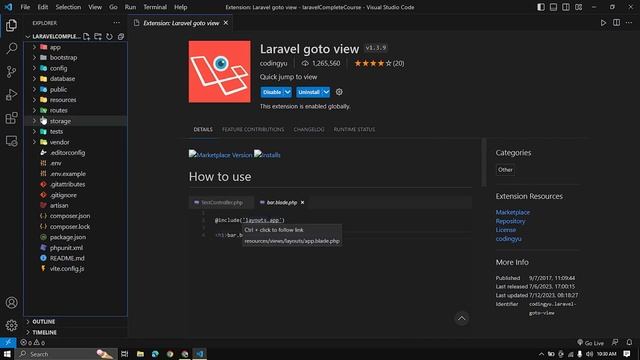Click Go Live in status bar
The height and width of the screenshot is (360, 640).
590,342
